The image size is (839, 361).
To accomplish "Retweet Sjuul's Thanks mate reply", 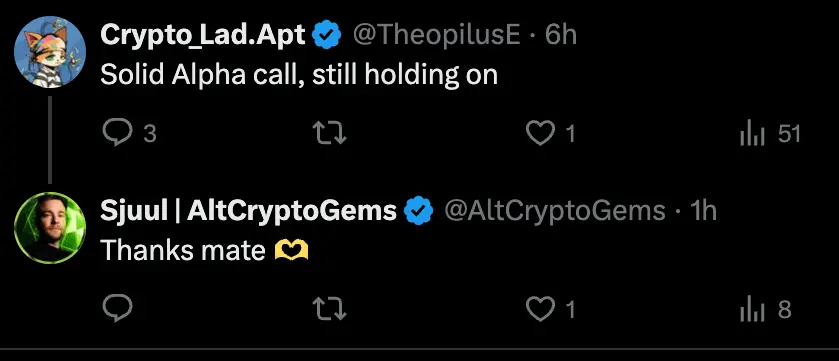I will (x=329, y=309).
